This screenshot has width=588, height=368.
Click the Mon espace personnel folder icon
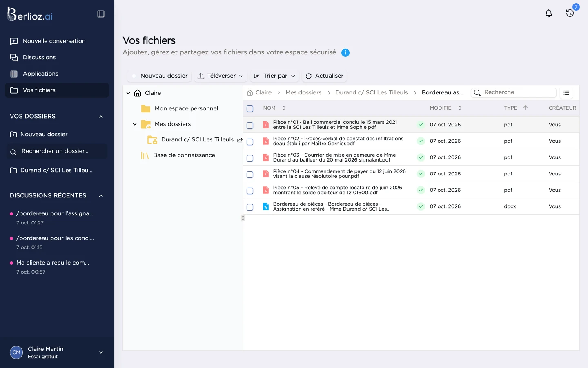(146, 109)
